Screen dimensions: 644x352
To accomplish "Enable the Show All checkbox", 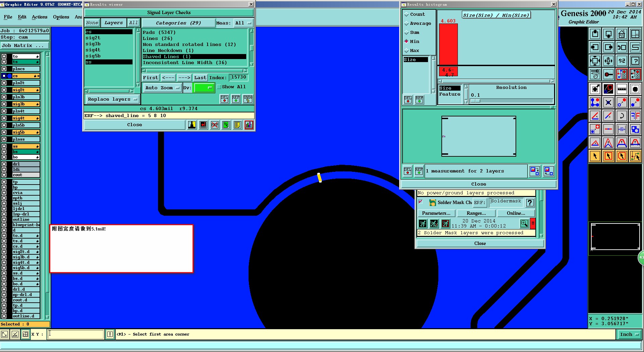I will (219, 87).
